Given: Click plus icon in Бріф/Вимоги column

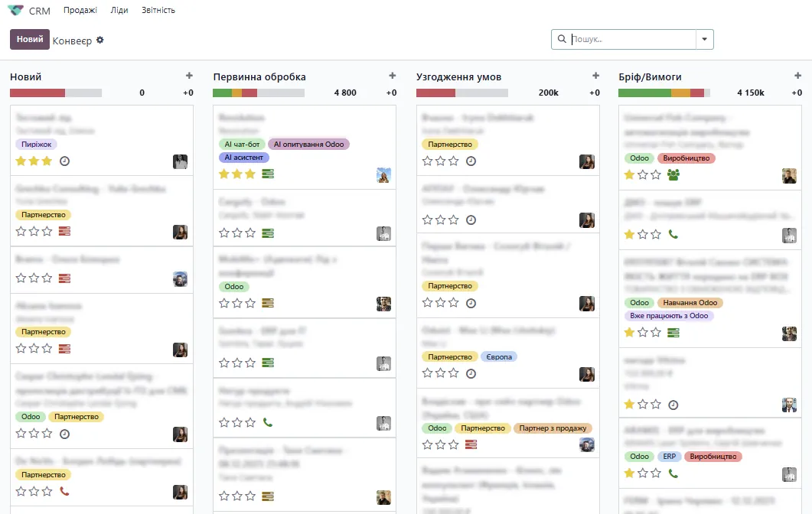Looking at the screenshot, I should [x=798, y=76].
